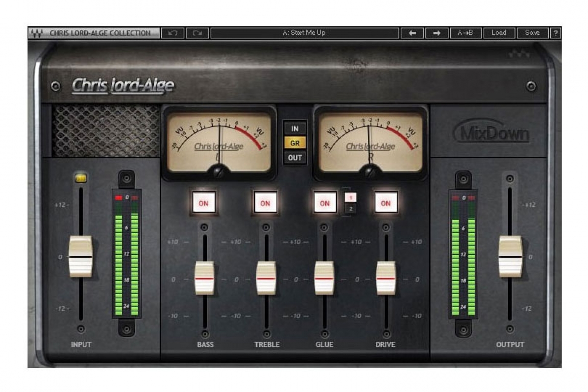588x392 pixels.
Task: Load the next preset with the right arrow
Action: pos(437,33)
